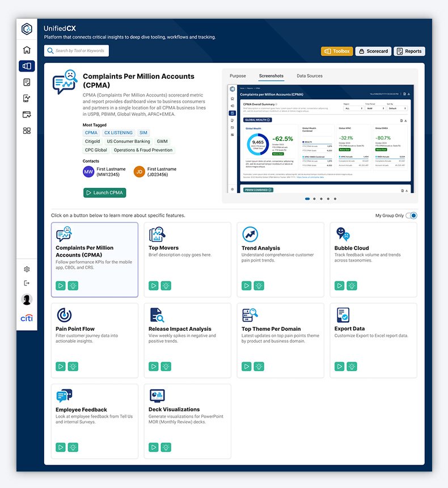
Task: Click the Pain Point Flow lightbulb icon
Action: pyautogui.click(x=73, y=367)
